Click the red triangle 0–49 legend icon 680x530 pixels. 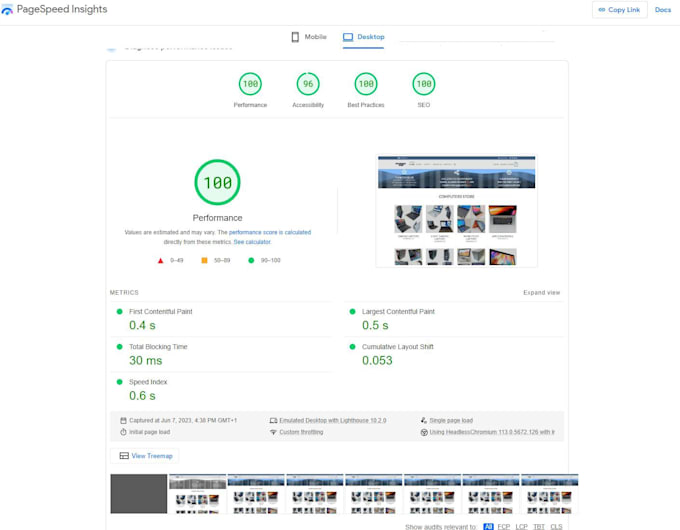[160, 261]
